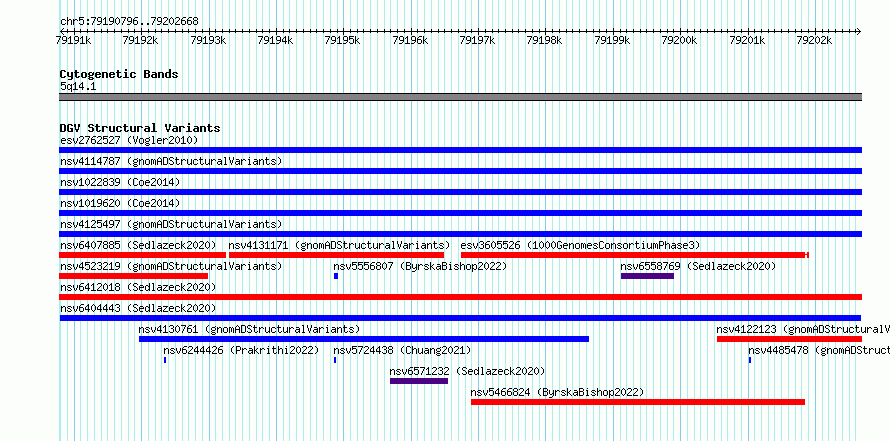890x441 pixels.
Task: Select the purple bar under nsv6558769
Action: click(648, 276)
